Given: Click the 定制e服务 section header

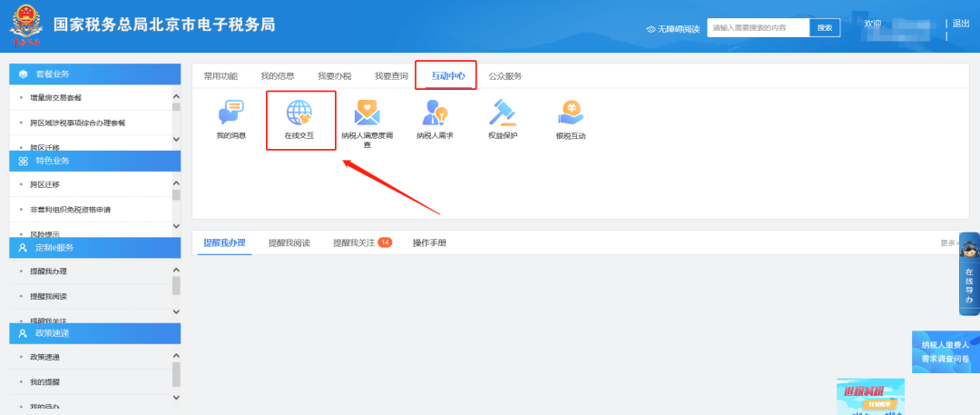Looking at the screenshot, I should coord(95,247).
